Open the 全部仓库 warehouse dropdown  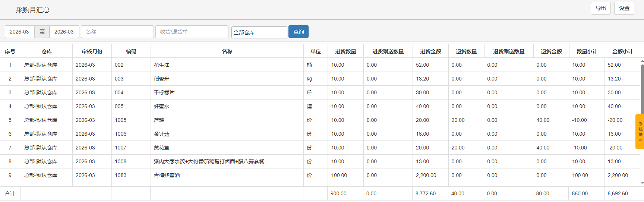point(259,32)
